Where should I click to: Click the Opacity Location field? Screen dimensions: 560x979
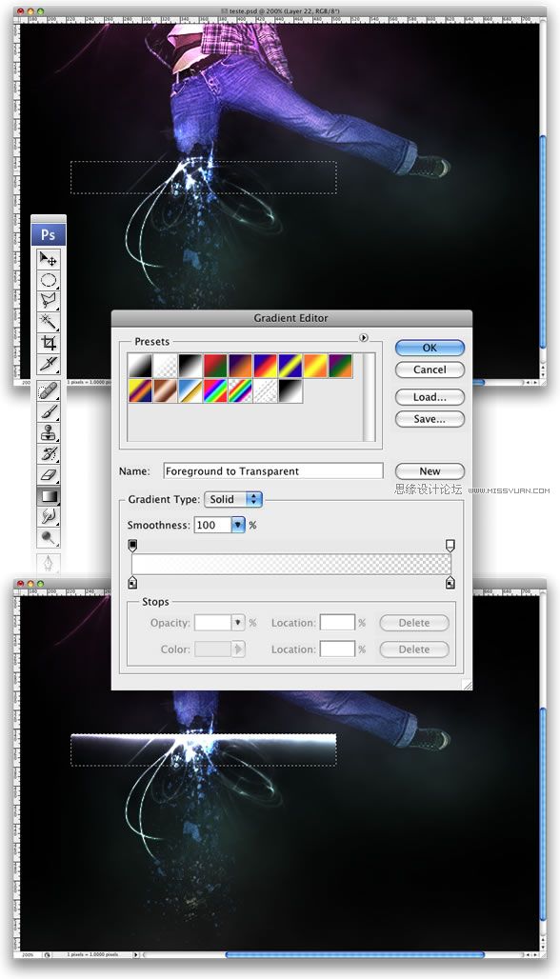pyautogui.click(x=337, y=623)
